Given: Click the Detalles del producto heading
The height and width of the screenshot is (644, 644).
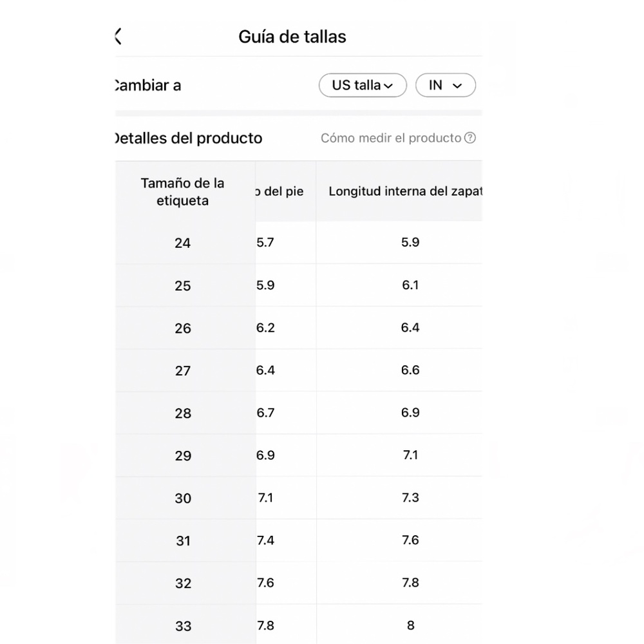Looking at the screenshot, I should 189,138.
